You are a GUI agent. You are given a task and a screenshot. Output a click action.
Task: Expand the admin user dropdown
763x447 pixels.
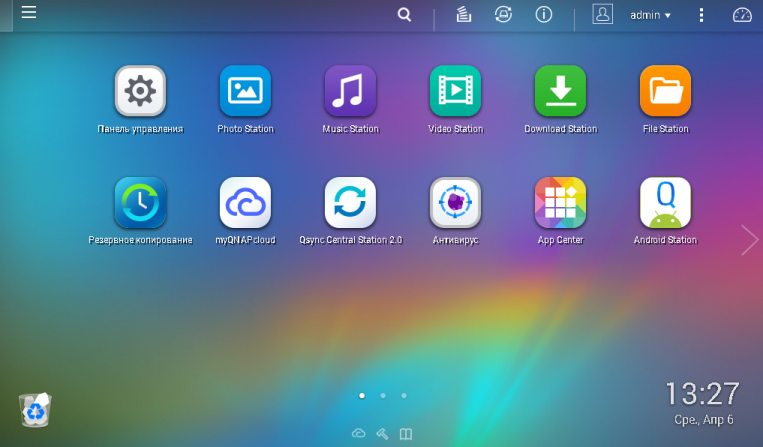pos(651,15)
